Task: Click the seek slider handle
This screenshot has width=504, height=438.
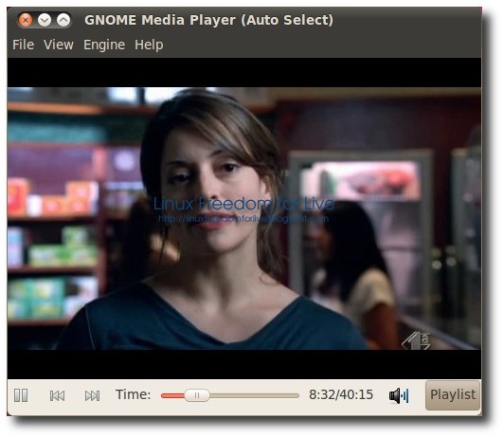Action: tap(197, 395)
